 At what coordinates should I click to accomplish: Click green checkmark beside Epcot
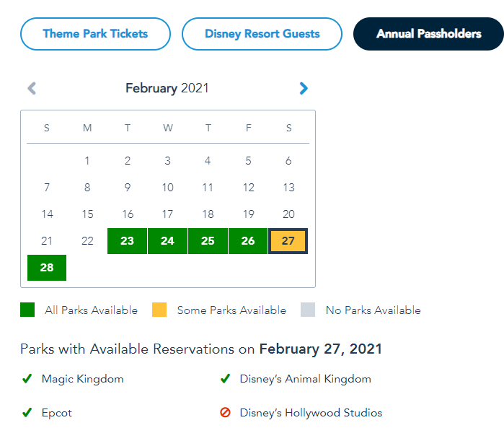(x=27, y=413)
